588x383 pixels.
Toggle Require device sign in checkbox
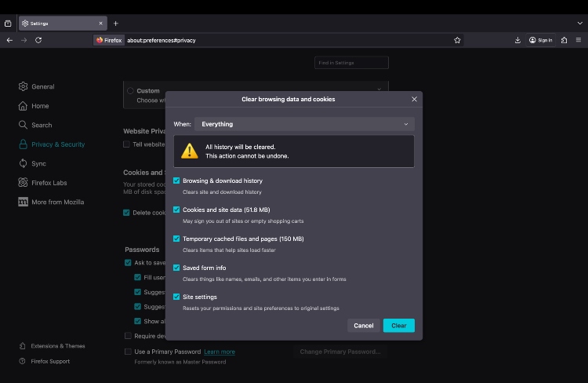click(128, 336)
